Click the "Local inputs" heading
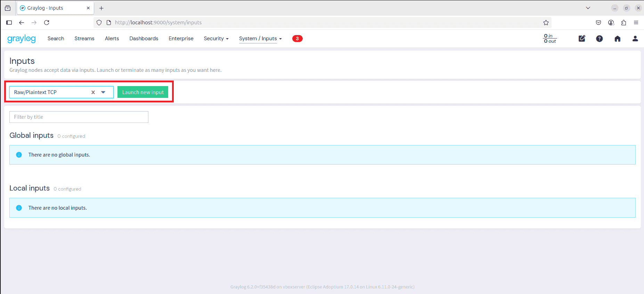Viewport: 644px width, 294px height. 30,188
